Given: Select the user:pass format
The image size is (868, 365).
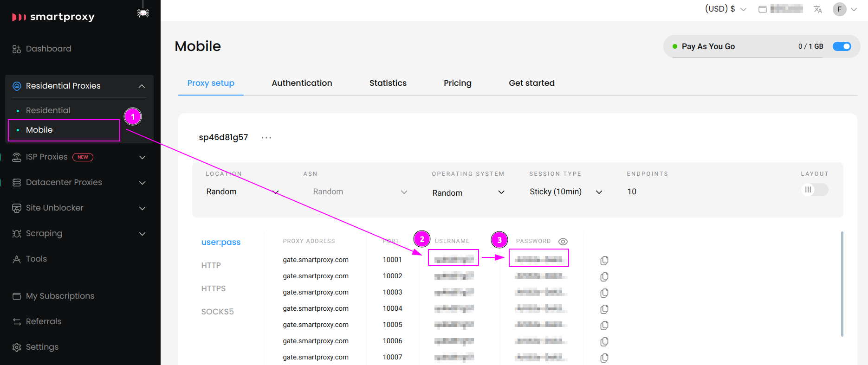Looking at the screenshot, I should click(x=221, y=242).
